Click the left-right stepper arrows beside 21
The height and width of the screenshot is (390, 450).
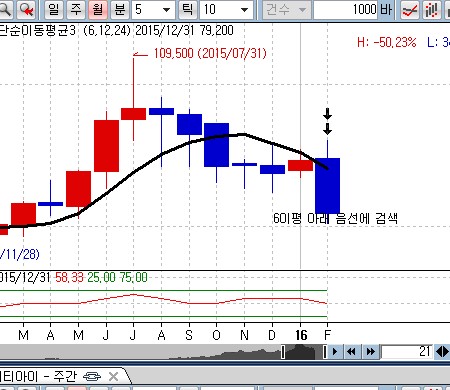pos(442,351)
